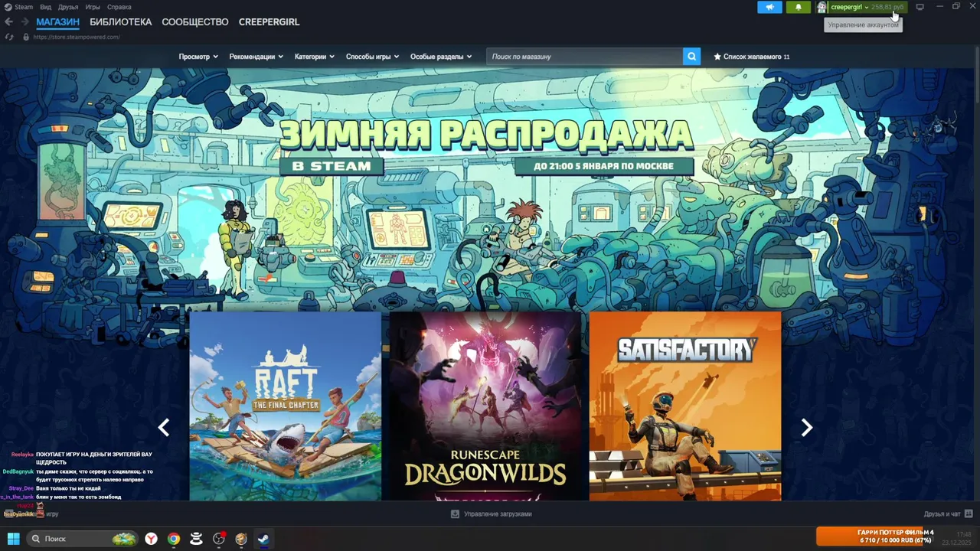
Task: Open OBS Studio from the taskbar
Action: coord(219,539)
